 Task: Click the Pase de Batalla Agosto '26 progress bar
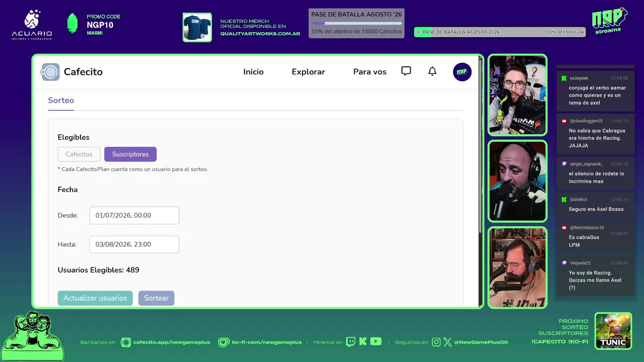(x=356, y=23)
